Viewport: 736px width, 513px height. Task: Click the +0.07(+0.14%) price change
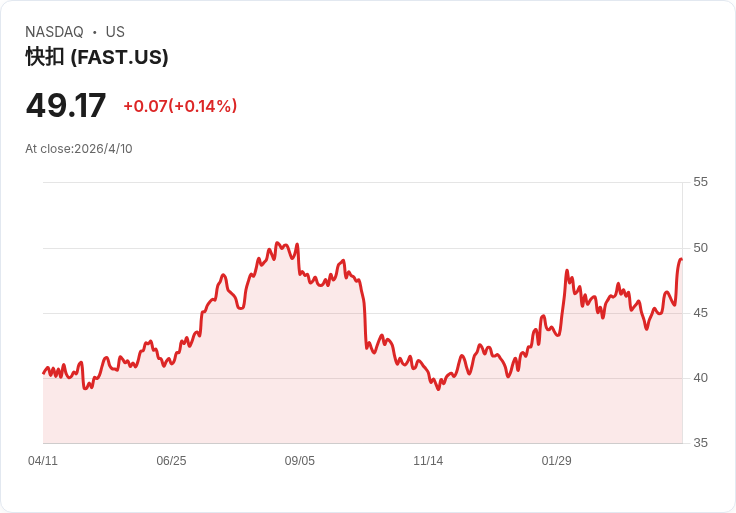pos(180,106)
